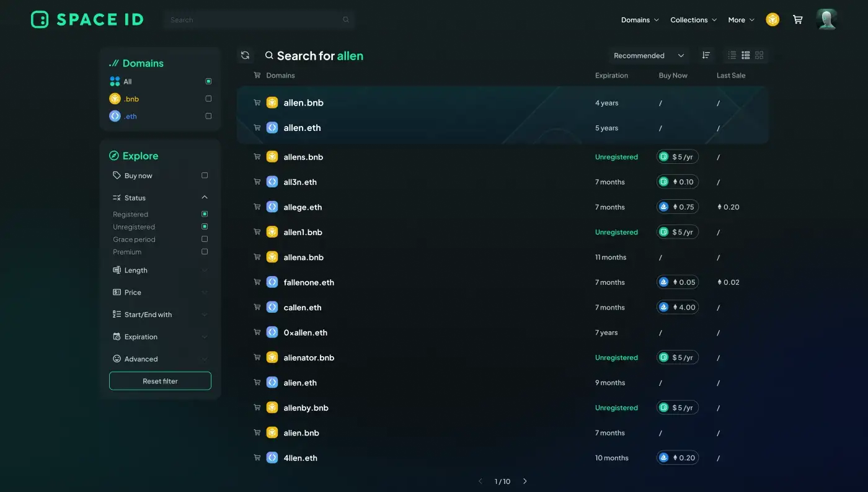868x492 pixels.
Task: Open the More menu in header
Action: point(741,20)
